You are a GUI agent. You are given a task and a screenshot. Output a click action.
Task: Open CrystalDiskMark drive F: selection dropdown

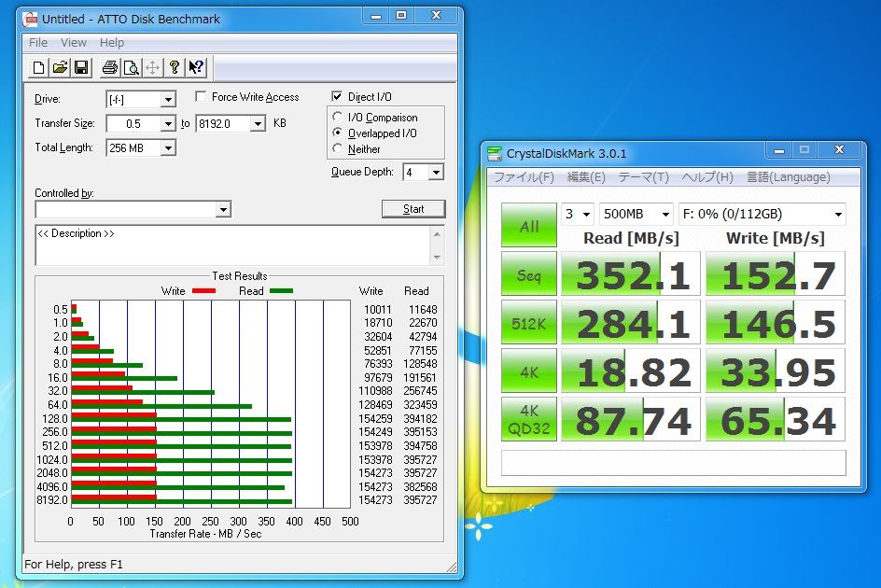[x=762, y=214]
